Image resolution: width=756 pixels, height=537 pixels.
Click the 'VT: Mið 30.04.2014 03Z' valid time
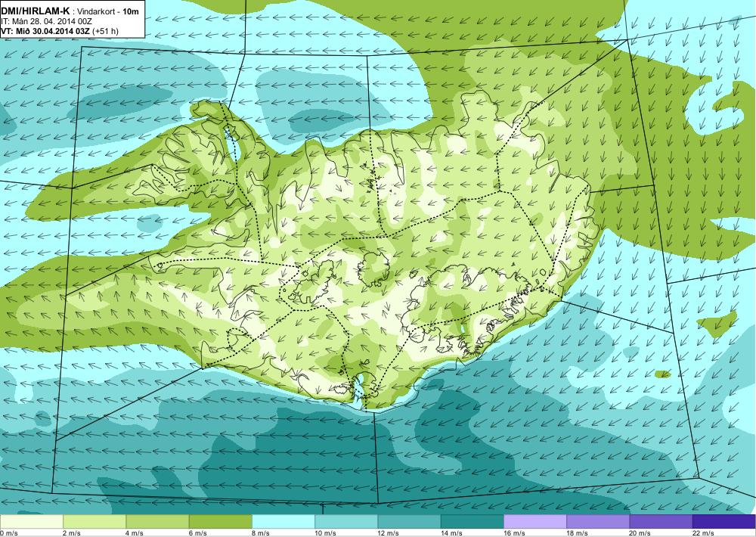coord(45,31)
